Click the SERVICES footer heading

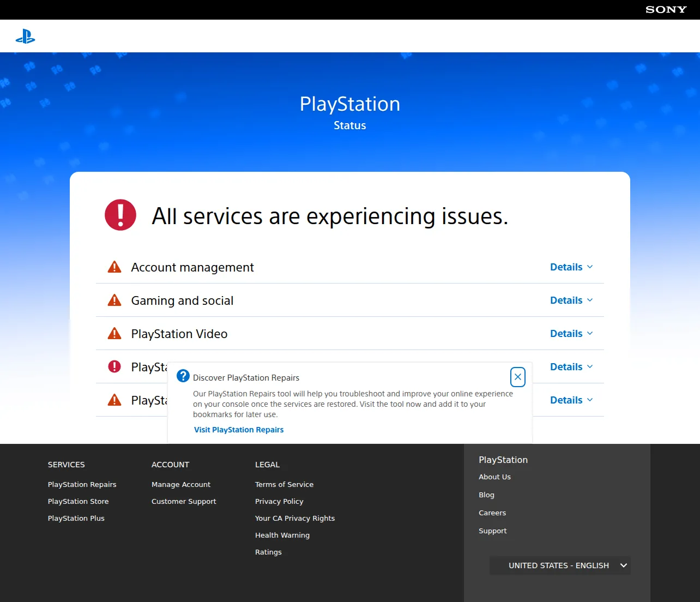tap(67, 465)
